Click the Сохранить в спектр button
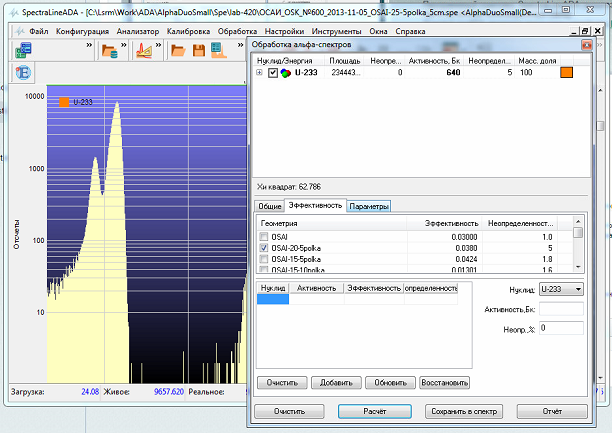 click(x=464, y=412)
